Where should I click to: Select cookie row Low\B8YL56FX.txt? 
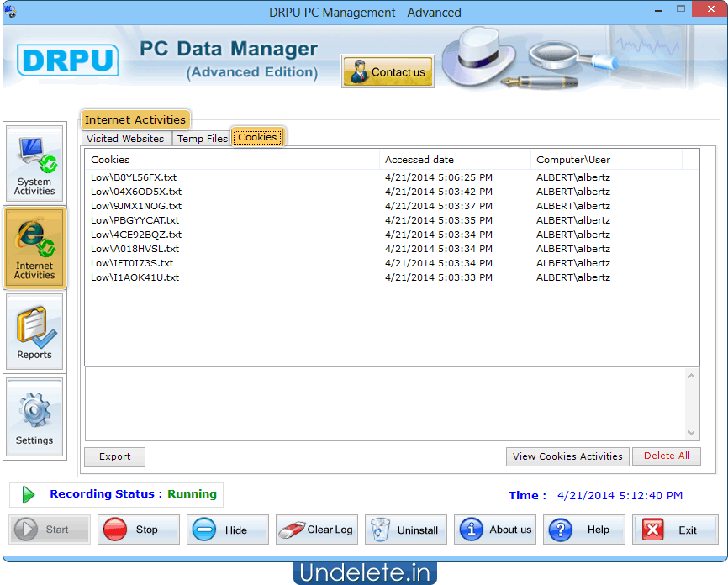click(392, 177)
